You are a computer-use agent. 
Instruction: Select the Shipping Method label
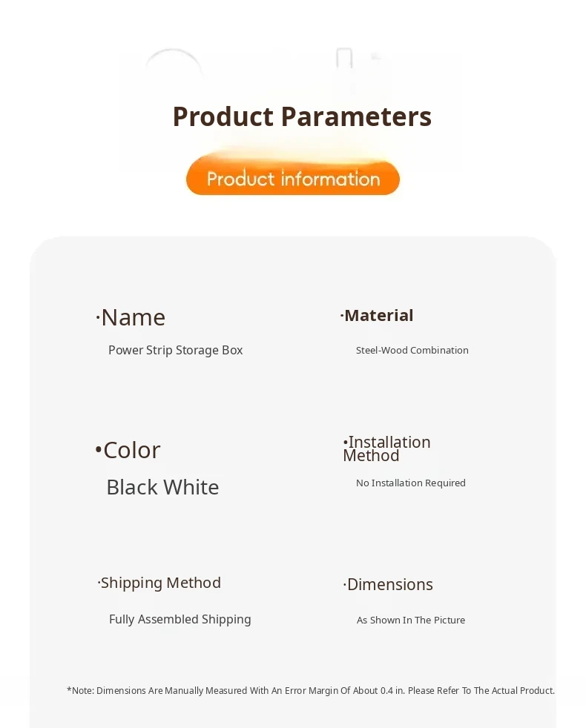(160, 583)
